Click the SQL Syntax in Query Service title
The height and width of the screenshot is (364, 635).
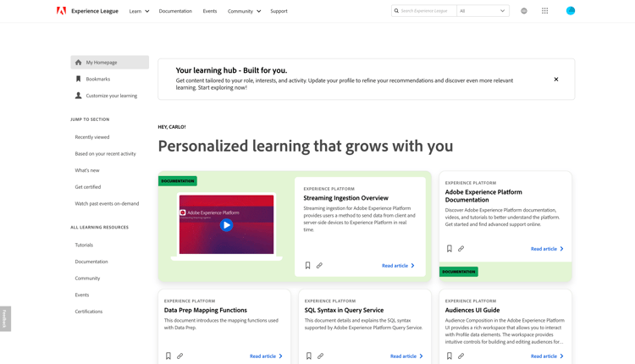click(x=344, y=310)
